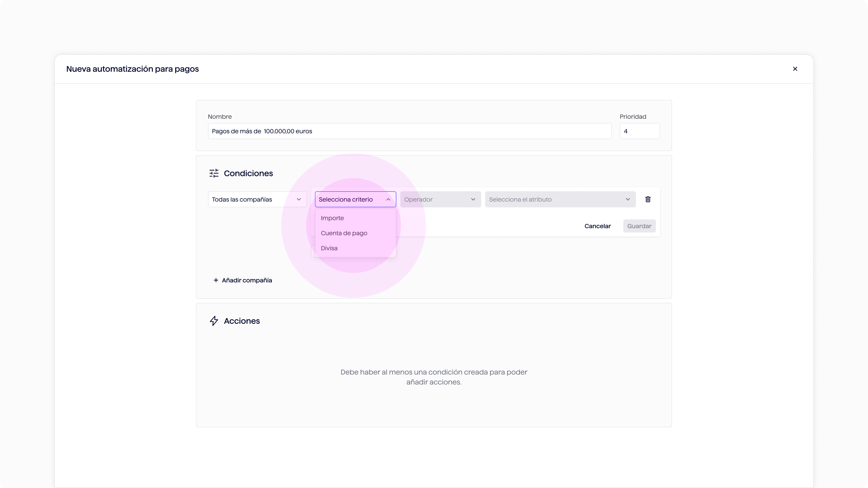
Task: Click the Condiciones heading
Action: 248,174
